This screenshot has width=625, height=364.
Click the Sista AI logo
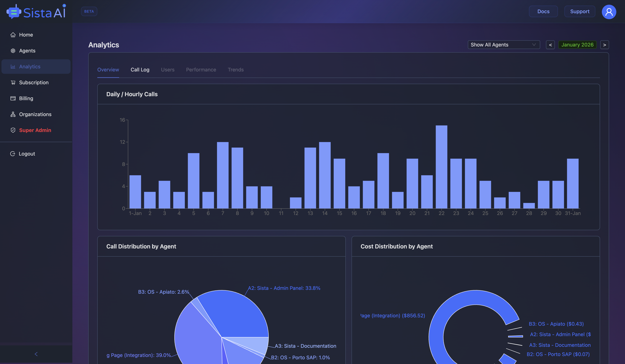pos(36,12)
